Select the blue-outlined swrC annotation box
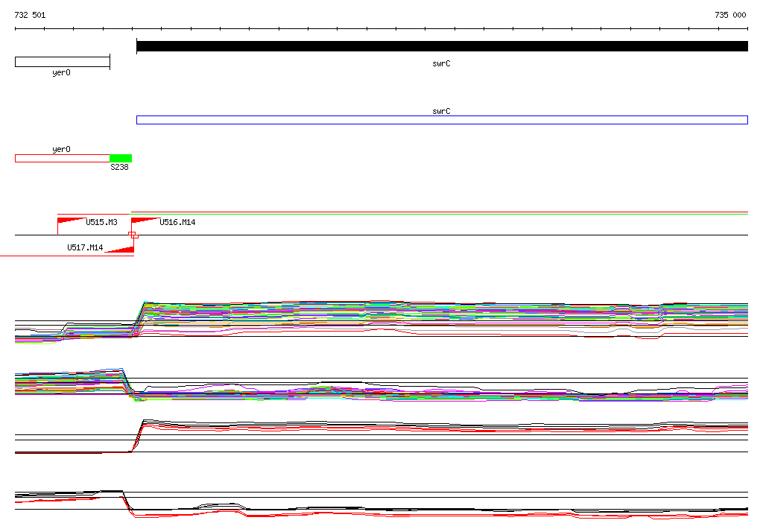 click(442, 120)
